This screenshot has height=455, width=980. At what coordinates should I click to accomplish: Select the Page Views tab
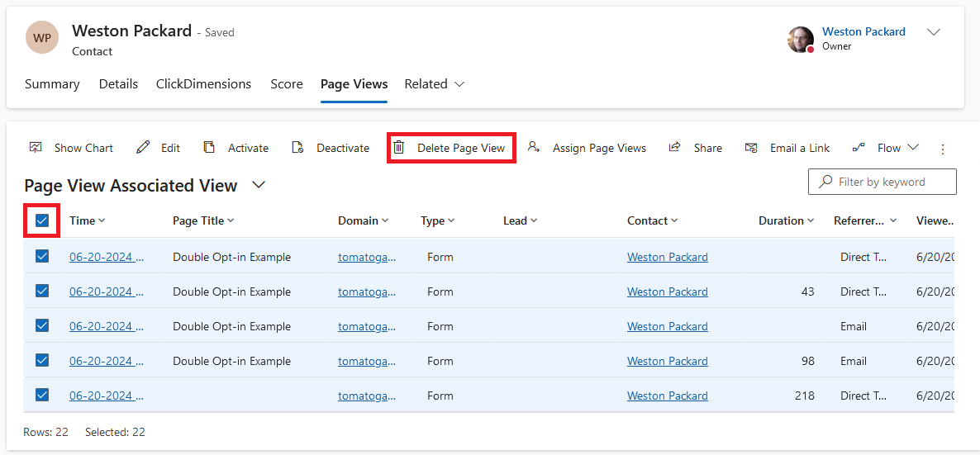point(354,83)
